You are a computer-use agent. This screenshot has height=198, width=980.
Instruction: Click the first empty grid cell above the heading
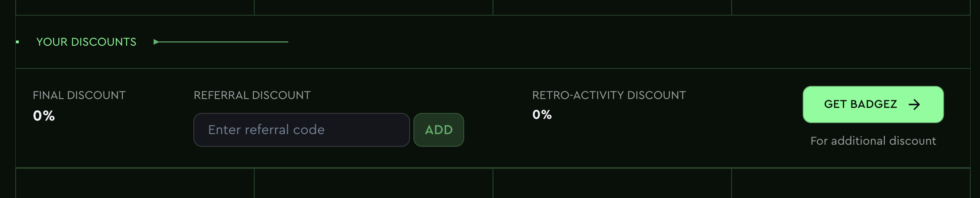[135, 7]
